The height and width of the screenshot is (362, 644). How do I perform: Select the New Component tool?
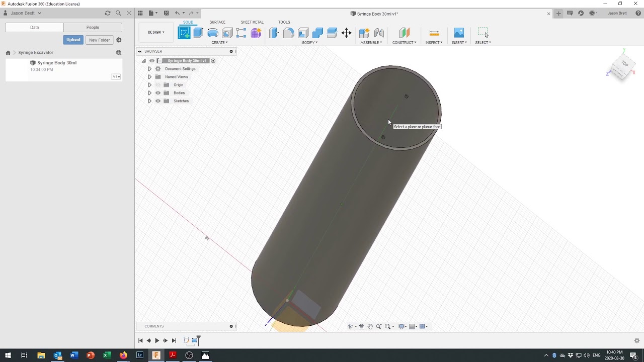click(364, 33)
